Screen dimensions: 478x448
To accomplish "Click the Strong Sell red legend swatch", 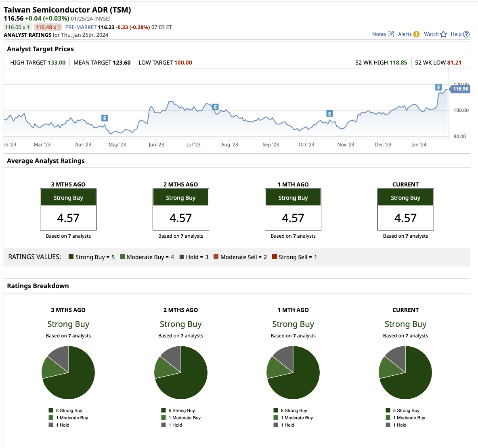I will click(275, 257).
